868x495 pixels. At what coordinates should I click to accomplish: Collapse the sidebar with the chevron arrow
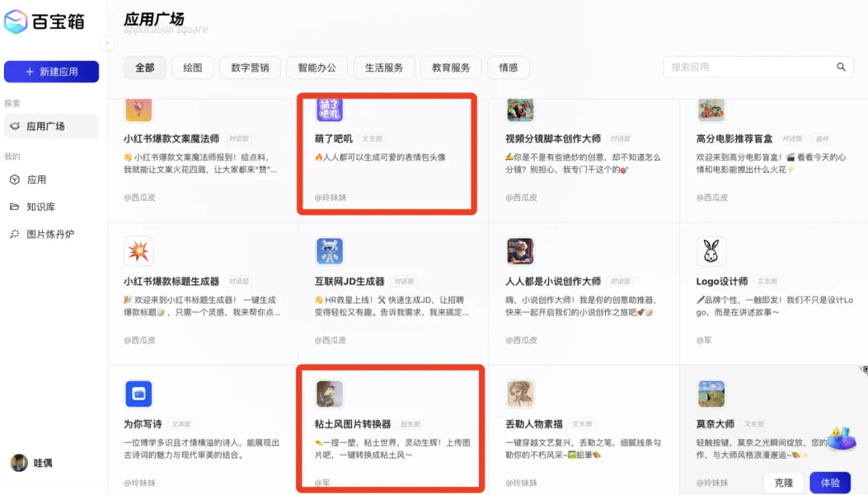[x=108, y=43]
